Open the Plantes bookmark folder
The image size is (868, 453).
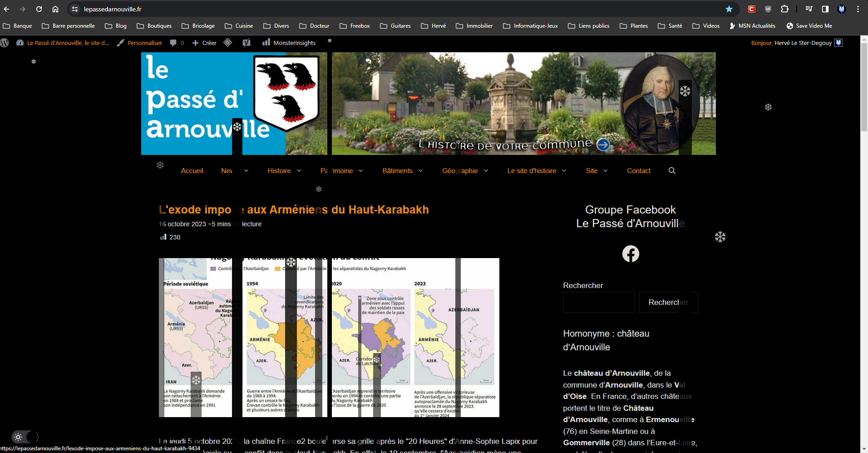click(634, 26)
